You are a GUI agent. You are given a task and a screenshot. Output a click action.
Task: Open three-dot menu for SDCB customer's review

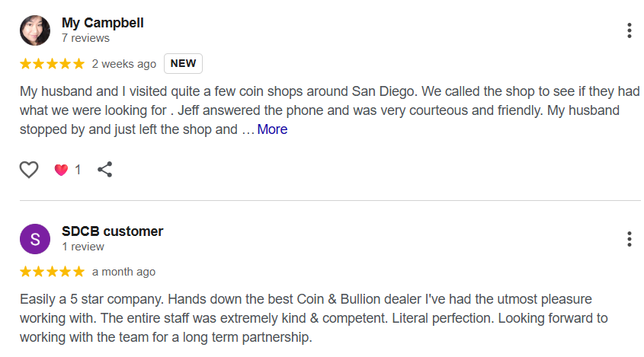click(x=629, y=239)
